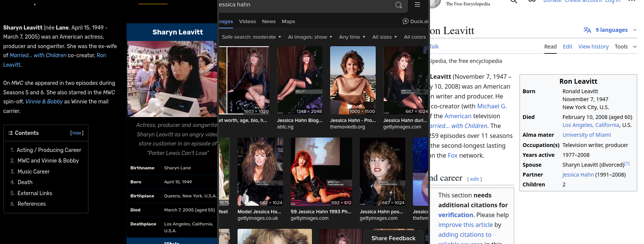Screen dimensions: 644x244
Task: Expand the All sizes filter
Action: tap(384, 37)
